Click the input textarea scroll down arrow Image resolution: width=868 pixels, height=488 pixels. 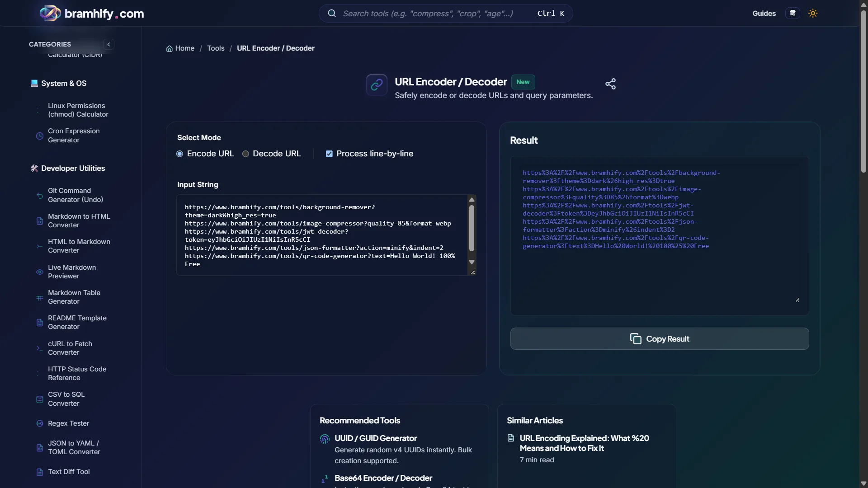pos(472,262)
